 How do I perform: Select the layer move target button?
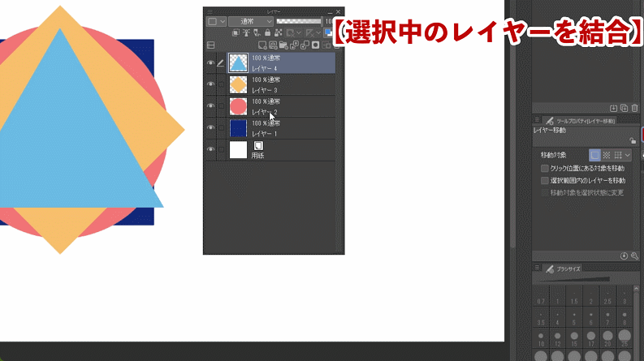(594, 155)
